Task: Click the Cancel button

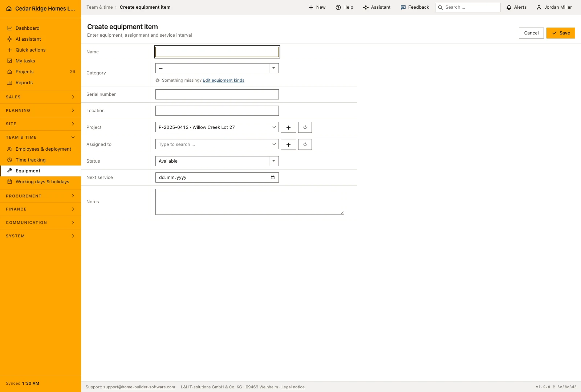Action: coord(531,33)
